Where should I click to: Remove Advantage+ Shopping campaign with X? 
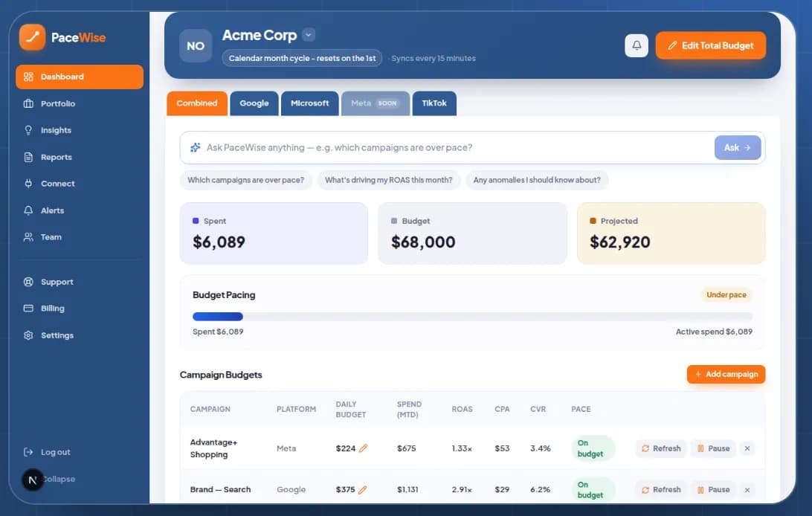(747, 448)
